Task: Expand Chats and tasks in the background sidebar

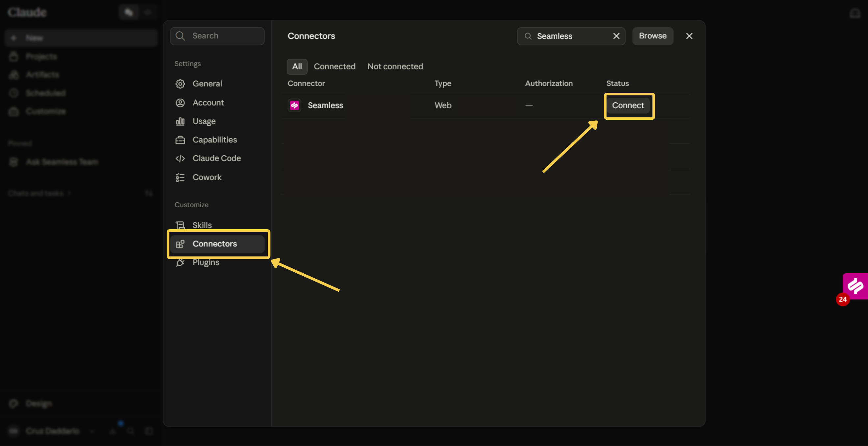Action: click(39, 193)
